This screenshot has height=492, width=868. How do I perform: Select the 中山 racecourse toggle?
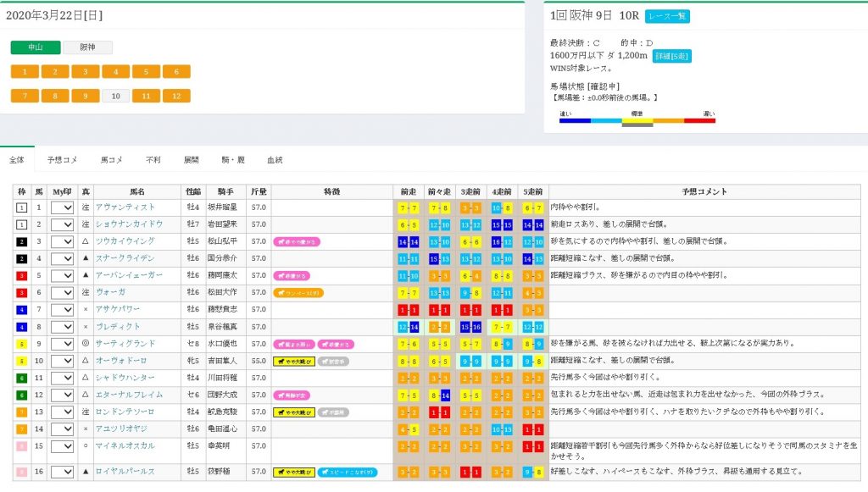point(36,48)
